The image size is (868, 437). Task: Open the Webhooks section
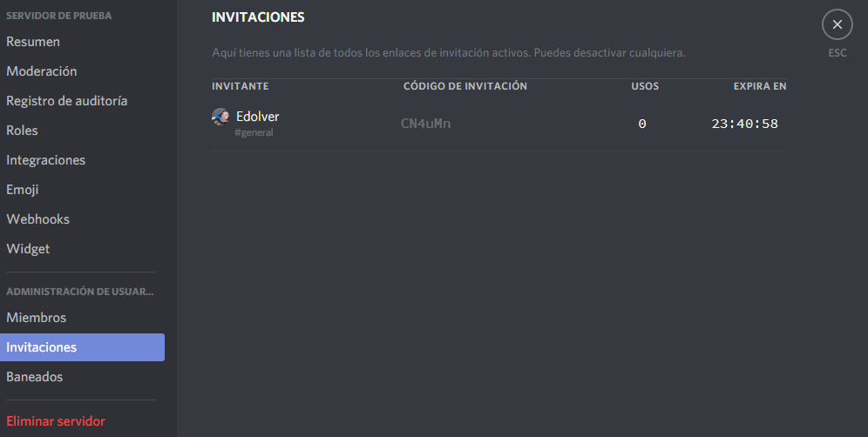38,219
